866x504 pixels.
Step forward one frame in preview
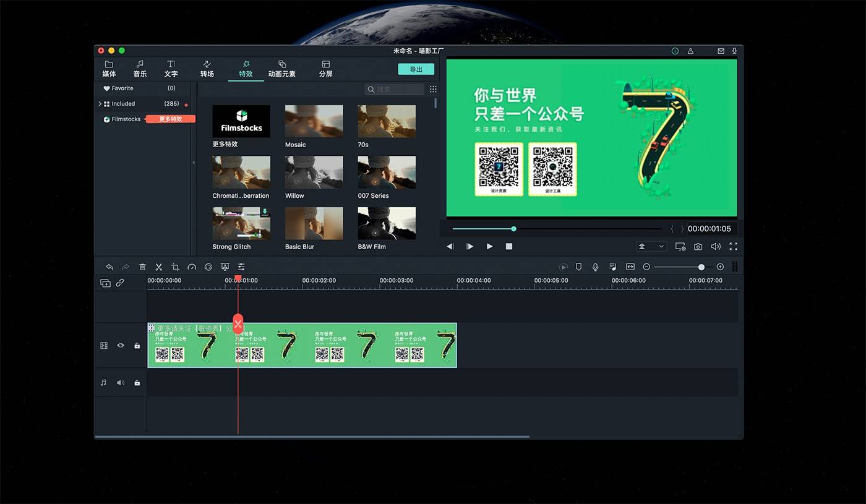470,246
